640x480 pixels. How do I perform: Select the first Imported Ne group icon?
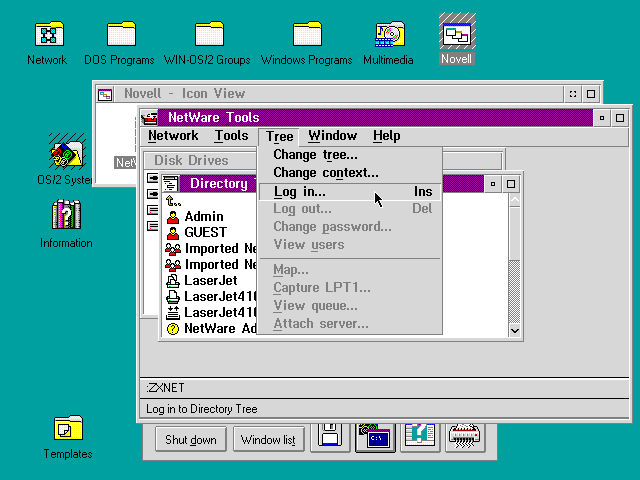[x=173, y=249]
